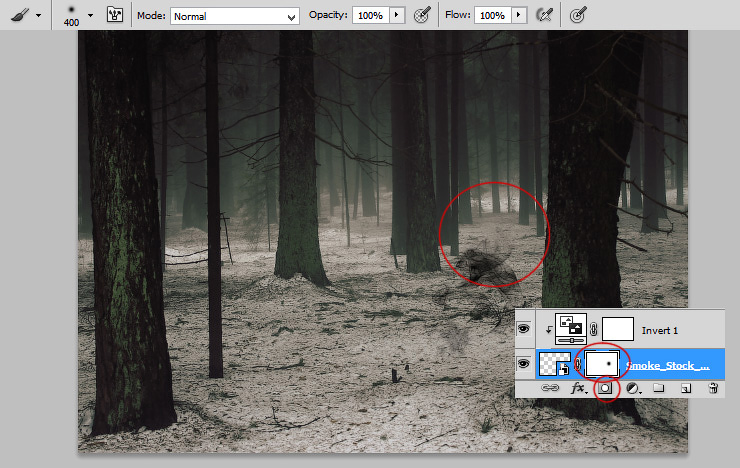Open the Flow slider arrow
740x468 pixels.
point(519,15)
